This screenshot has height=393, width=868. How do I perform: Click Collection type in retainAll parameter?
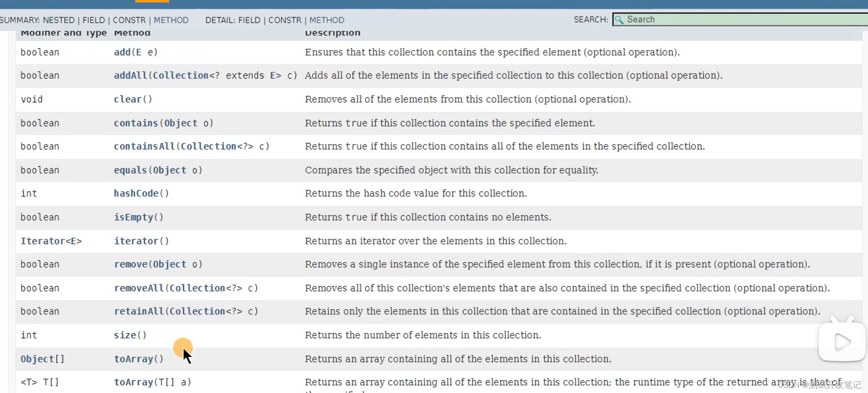pos(197,311)
